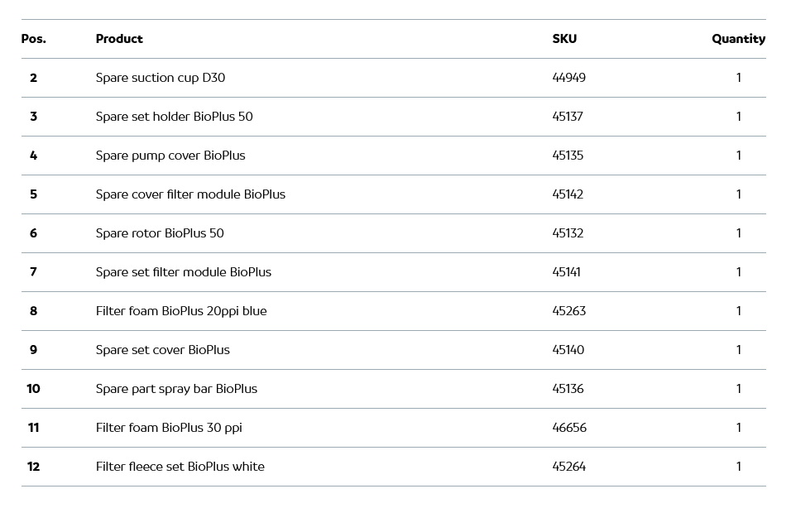Click the SKU column header
The image size is (791, 532).
[564, 39]
